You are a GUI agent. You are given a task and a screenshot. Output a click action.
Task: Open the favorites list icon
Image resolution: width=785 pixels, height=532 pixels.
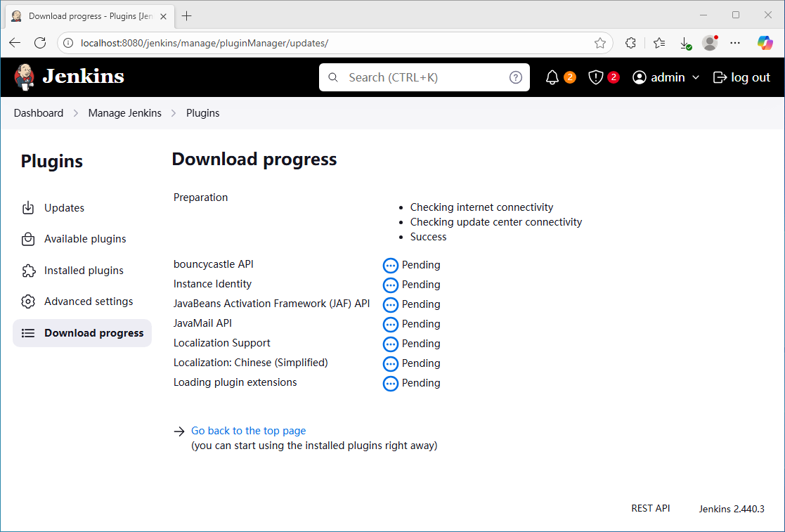click(659, 43)
